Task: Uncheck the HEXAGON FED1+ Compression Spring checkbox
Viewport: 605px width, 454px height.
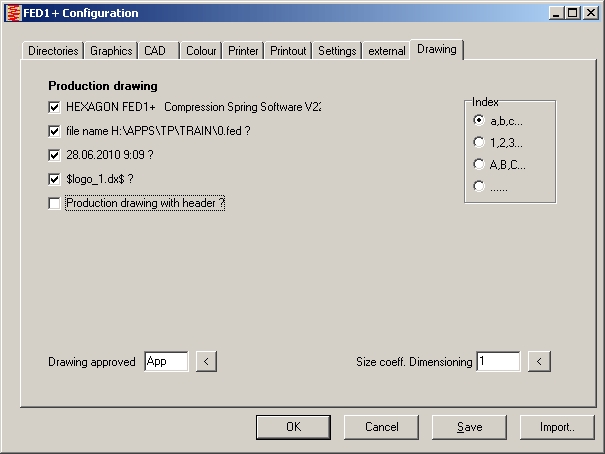Action: pyautogui.click(x=54, y=107)
